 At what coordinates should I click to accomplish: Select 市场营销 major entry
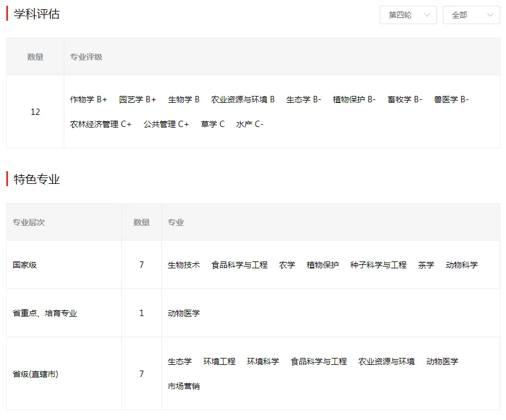[x=184, y=386]
